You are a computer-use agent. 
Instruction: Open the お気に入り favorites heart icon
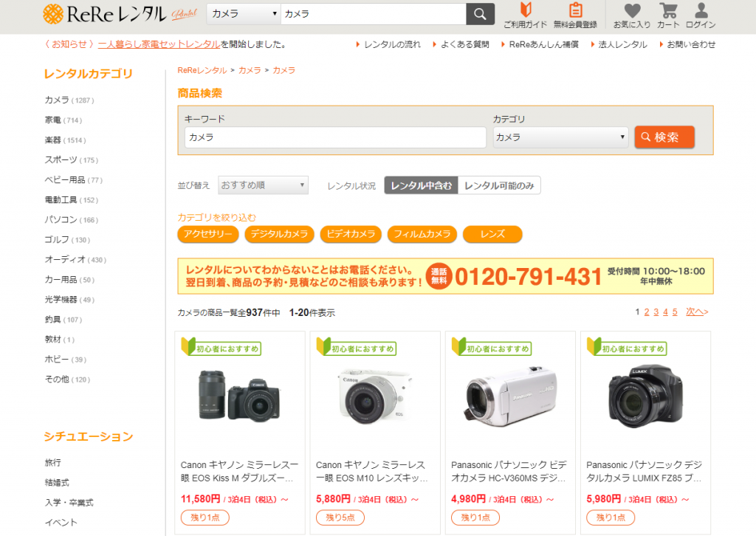[632, 15]
